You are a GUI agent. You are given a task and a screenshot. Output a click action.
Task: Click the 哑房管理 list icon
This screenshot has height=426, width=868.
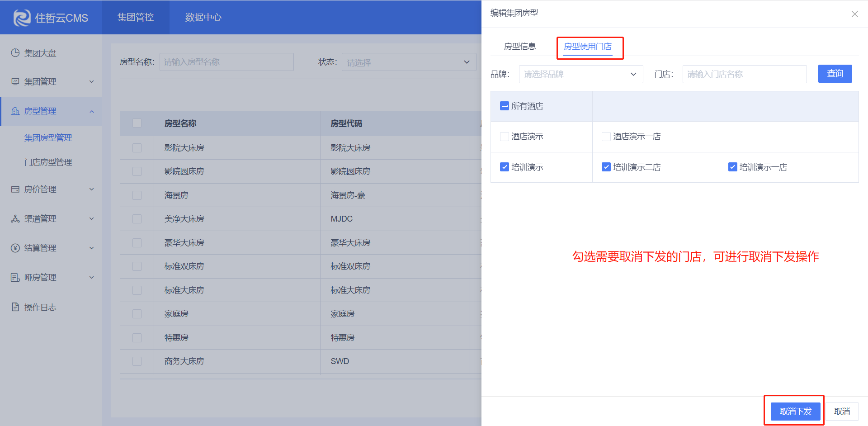(x=15, y=277)
